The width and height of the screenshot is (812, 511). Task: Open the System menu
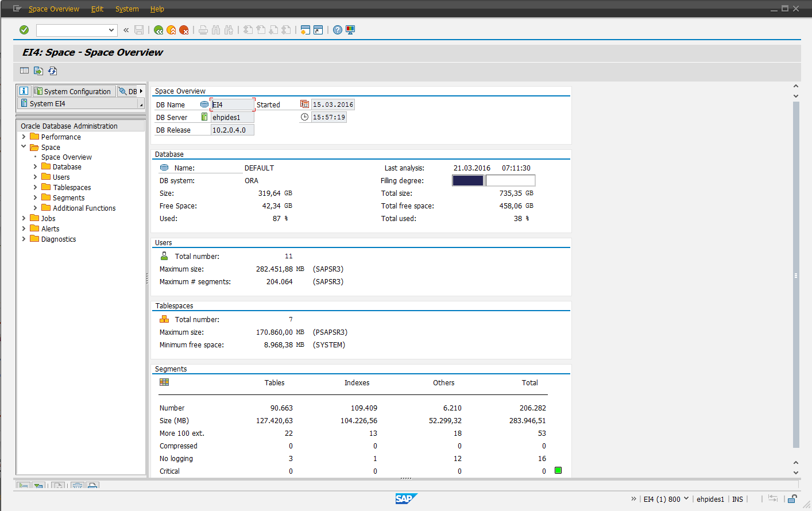tap(127, 9)
